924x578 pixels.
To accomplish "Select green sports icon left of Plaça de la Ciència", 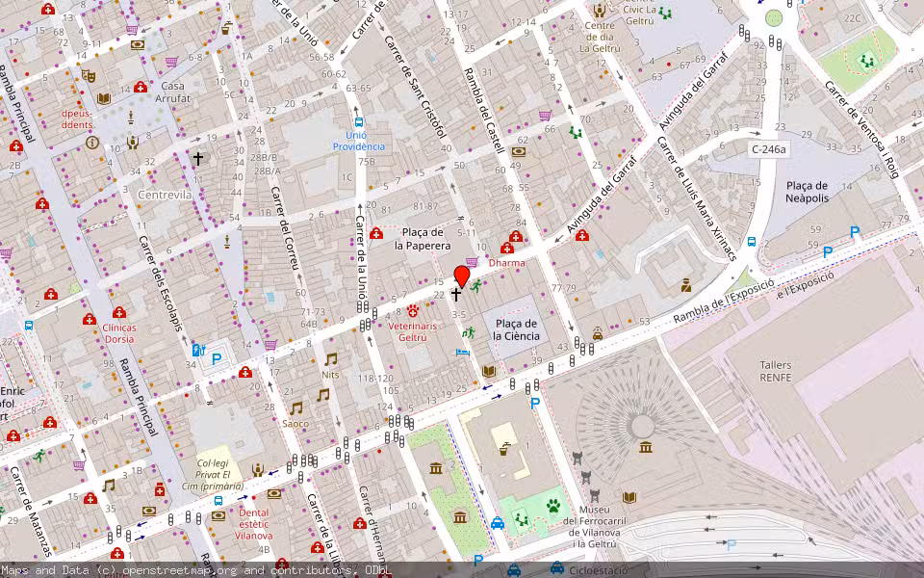I will tap(469, 333).
